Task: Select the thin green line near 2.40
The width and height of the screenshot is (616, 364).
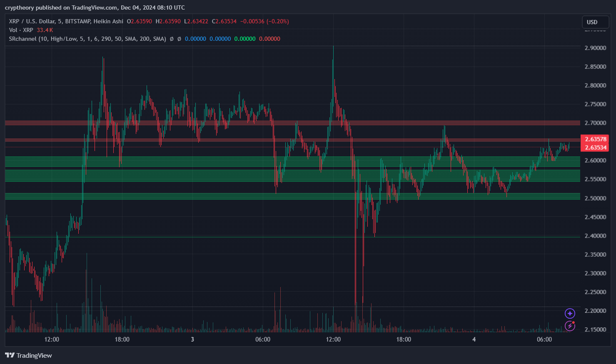Action: click(292, 237)
